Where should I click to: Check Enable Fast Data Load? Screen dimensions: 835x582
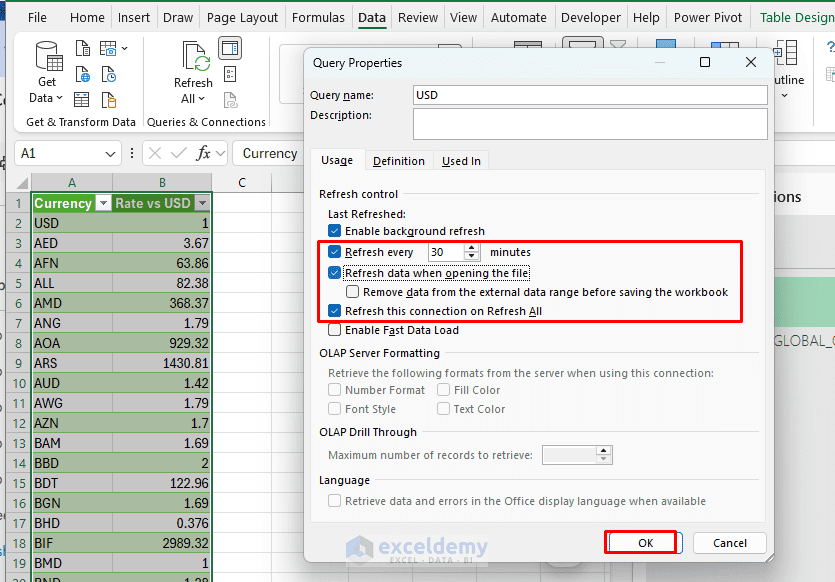(x=334, y=330)
